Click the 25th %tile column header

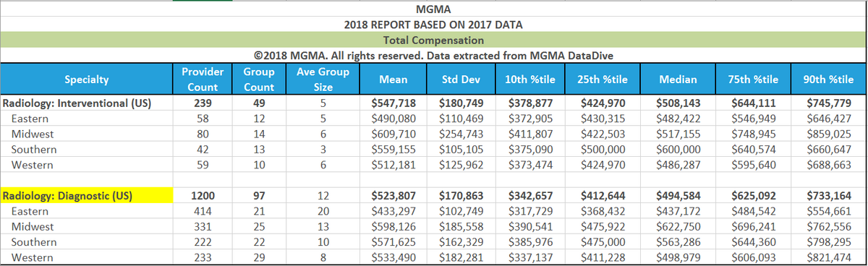tap(603, 80)
